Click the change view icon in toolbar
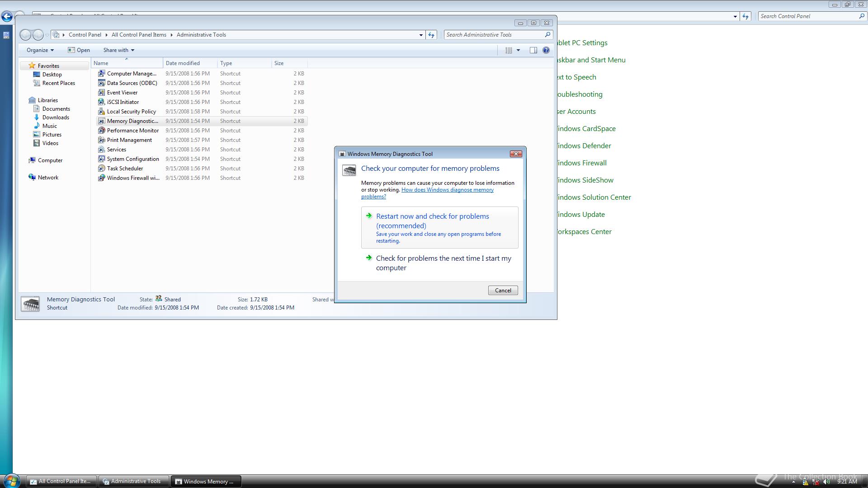Viewport: 868px width, 488px height. click(509, 50)
